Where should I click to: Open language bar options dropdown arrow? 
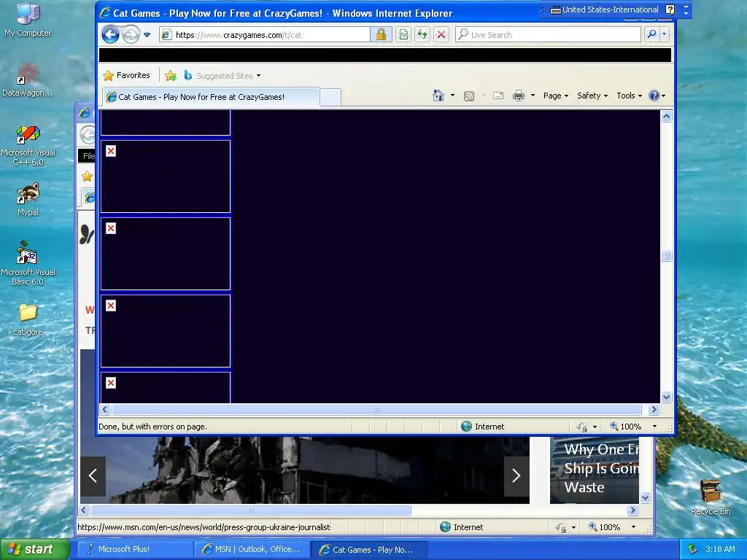point(686,12)
